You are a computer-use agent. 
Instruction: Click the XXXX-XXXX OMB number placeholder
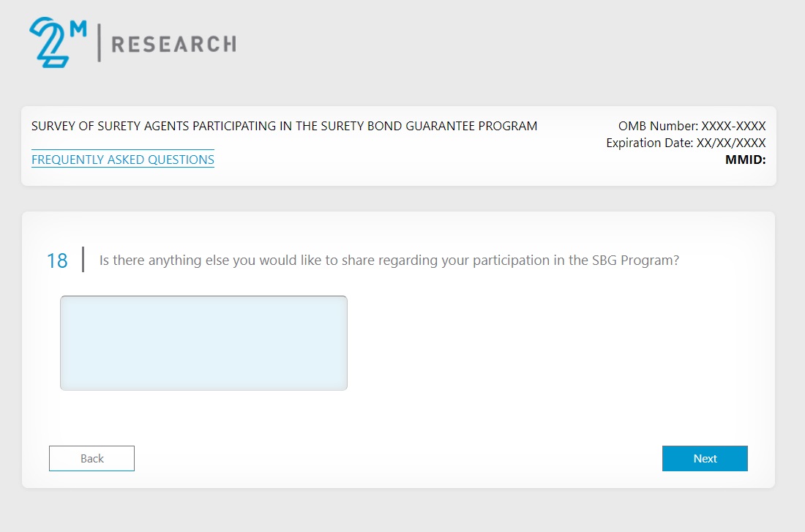pos(733,126)
